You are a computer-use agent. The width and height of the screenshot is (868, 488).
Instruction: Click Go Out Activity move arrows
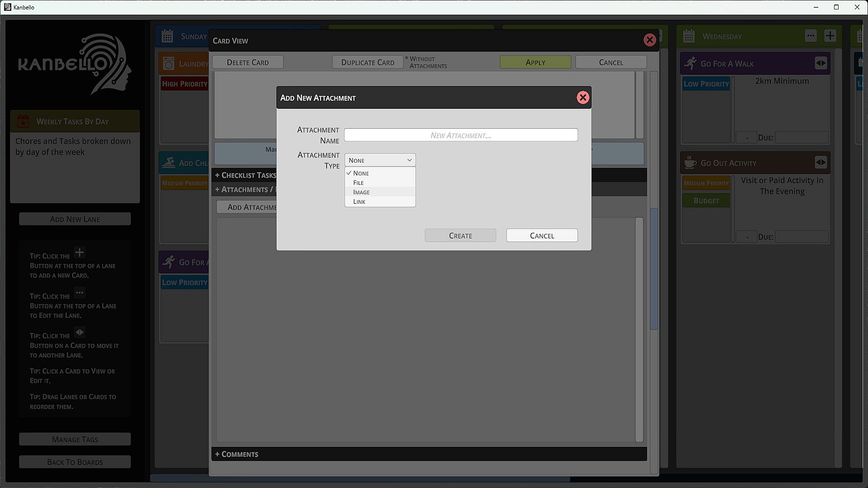click(821, 163)
